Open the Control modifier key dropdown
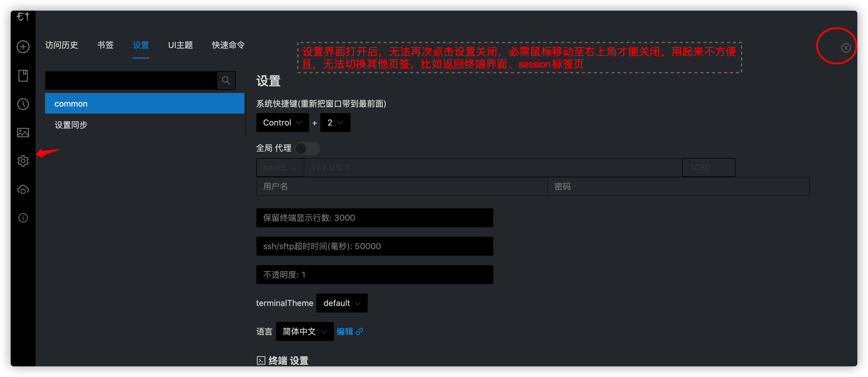The height and width of the screenshot is (377, 868). pos(282,123)
